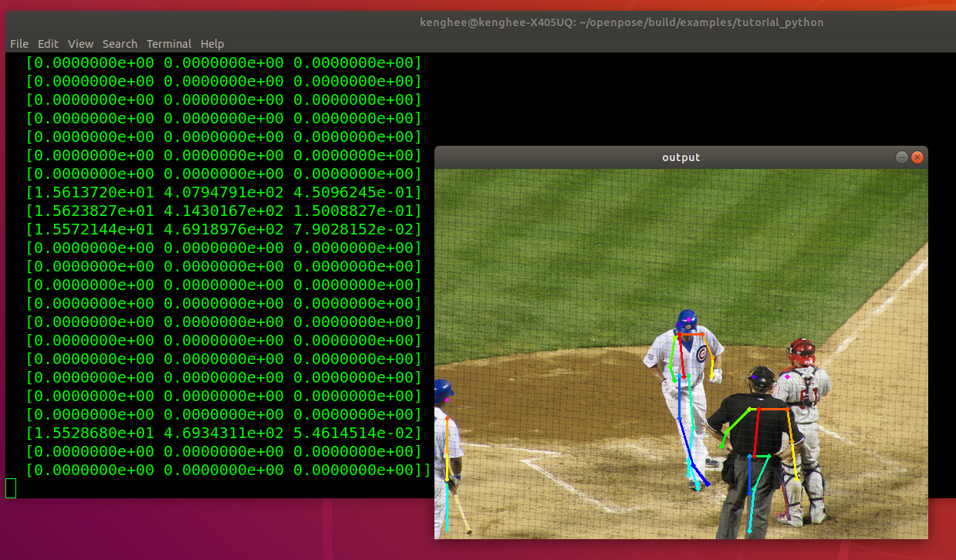Close the output window with the orange X icon
This screenshot has height=560, width=956.
(x=917, y=157)
